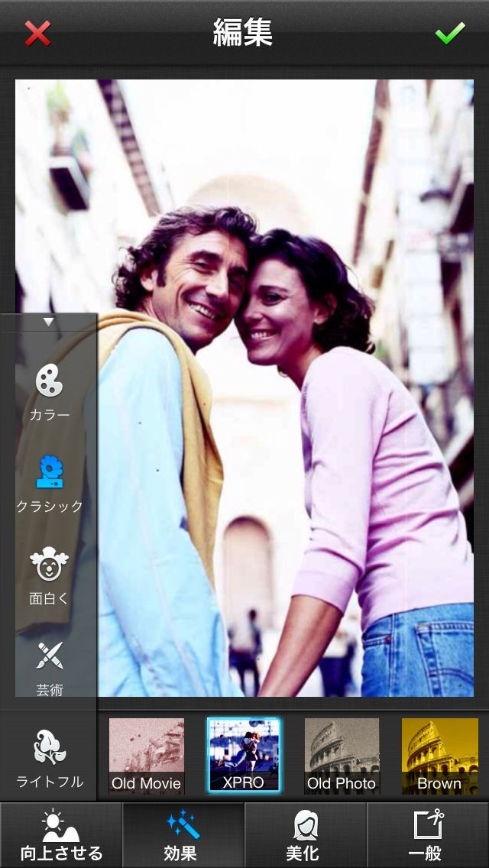Open the 美化 beautify tab

click(x=306, y=835)
